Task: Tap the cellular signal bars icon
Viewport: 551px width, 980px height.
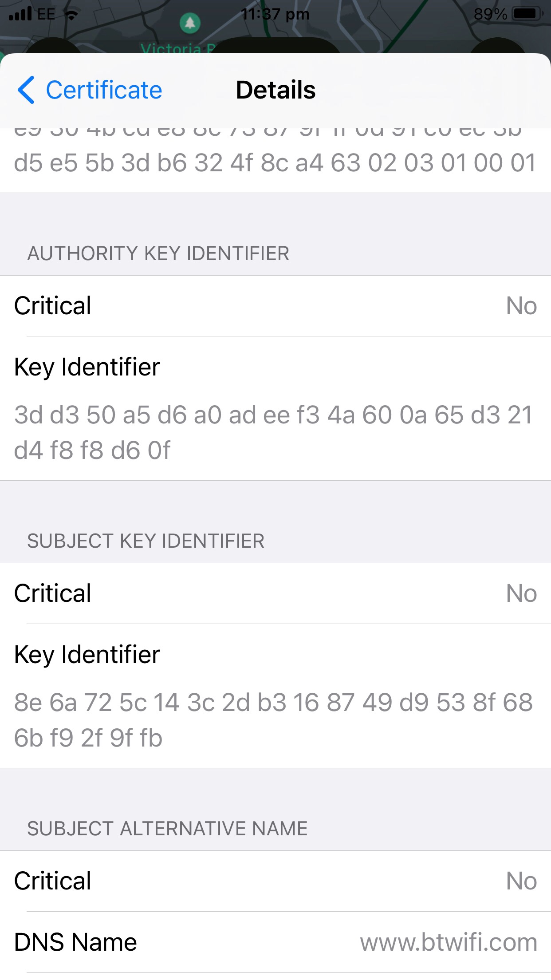Action: (x=20, y=14)
